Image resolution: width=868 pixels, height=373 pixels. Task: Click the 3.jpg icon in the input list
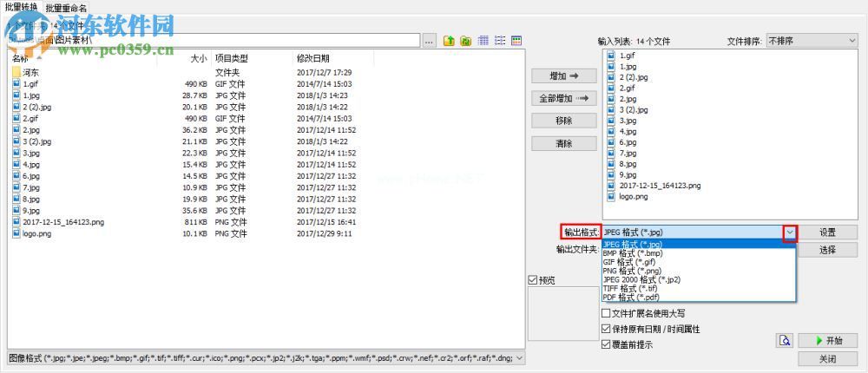point(611,120)
